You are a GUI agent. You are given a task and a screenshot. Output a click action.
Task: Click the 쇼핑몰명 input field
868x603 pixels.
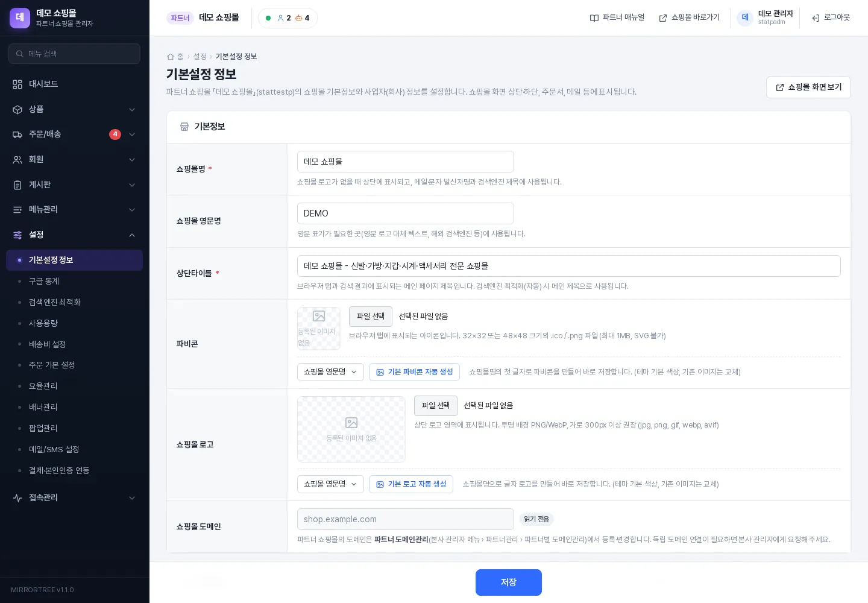(x=406, y=162)
